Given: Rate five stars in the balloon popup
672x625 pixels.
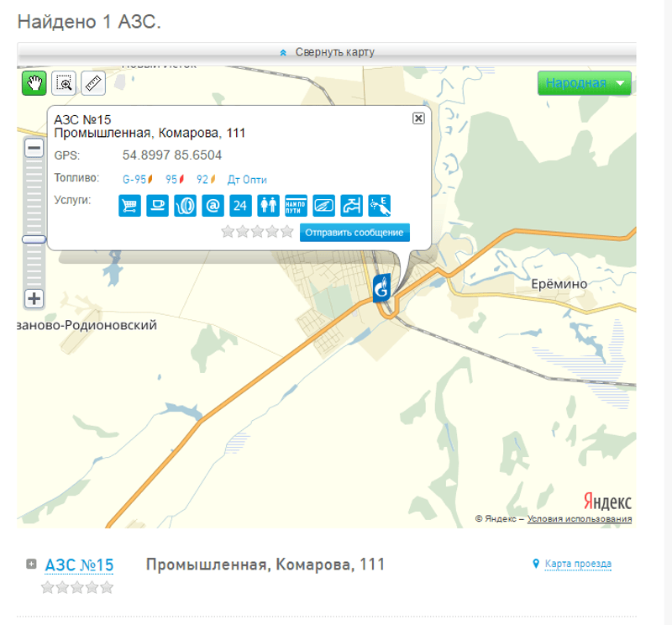Looking at the screenshot, I should point(286,232).
